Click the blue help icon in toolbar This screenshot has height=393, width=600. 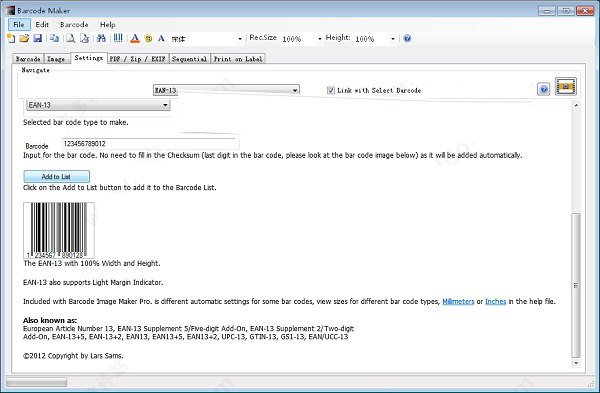coord(407,38)
